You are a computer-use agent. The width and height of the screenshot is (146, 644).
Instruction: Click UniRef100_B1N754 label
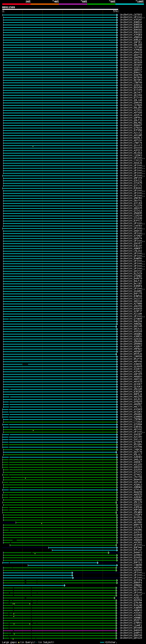pos(131,75)
